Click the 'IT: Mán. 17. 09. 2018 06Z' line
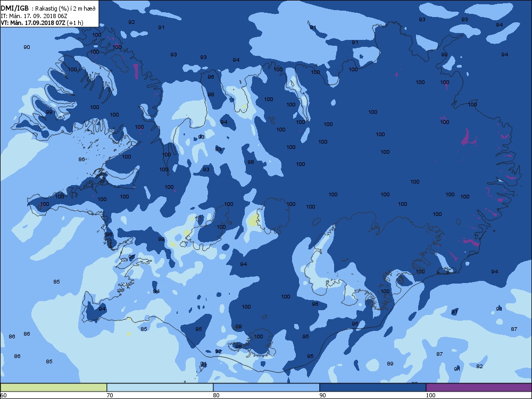532x399 pixels. [x=34, y=16]
